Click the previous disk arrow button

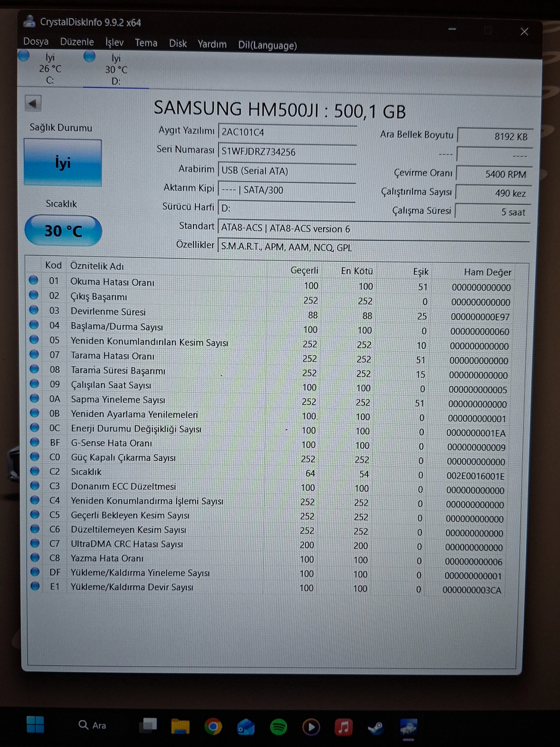[33, 103]
